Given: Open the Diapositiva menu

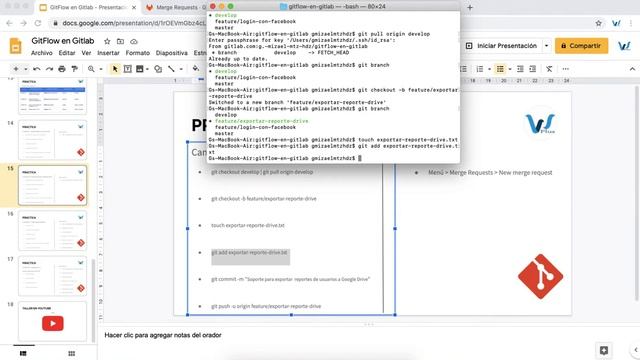Looking at the screenshot, I should pyautogui.click(x=171, y=53).
